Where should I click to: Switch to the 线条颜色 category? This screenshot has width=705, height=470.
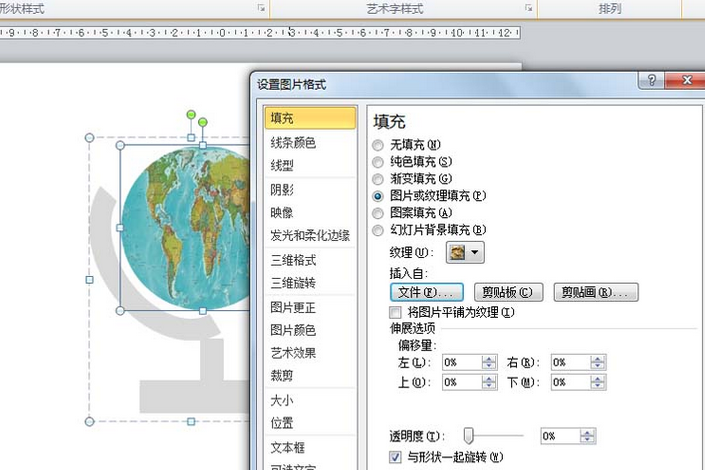(x=293, y=142)
